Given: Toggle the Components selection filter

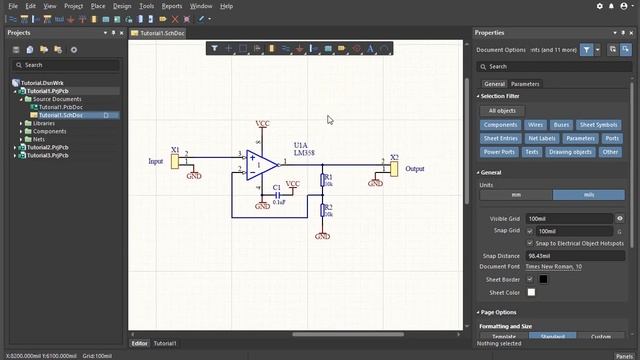Looking at the screenshot, I should click(x=500, y=125).
